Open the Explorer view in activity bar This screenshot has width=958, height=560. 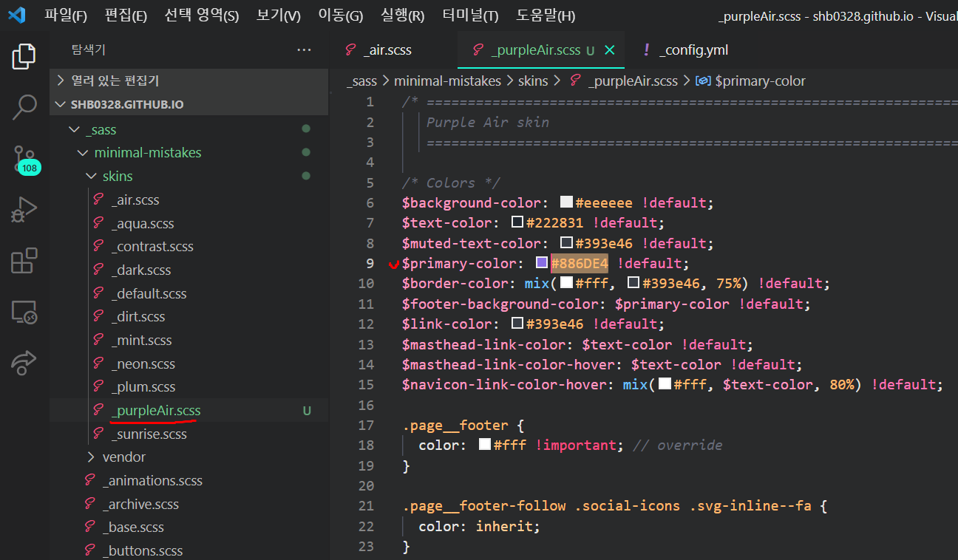tap(24, 57)
